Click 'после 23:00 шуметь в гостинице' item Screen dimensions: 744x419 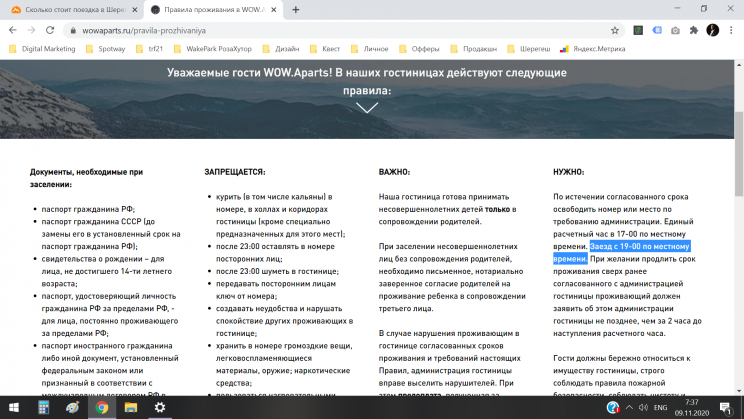277,271
